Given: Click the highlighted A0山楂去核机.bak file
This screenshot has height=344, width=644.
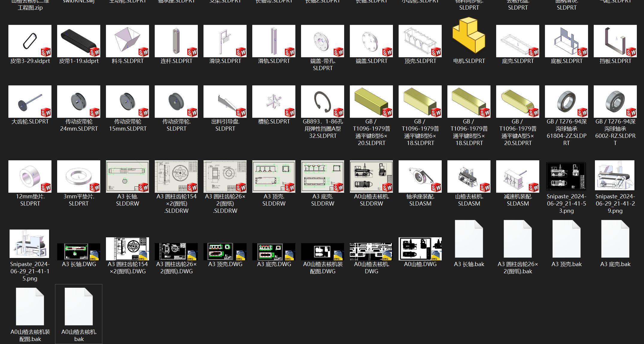Looking at the screenshot, I should 79,307.
